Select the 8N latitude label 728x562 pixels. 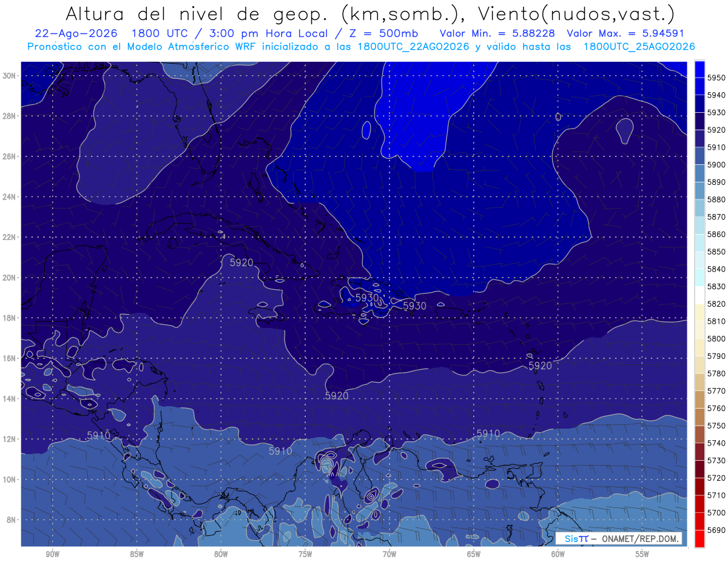click(12, 520)
